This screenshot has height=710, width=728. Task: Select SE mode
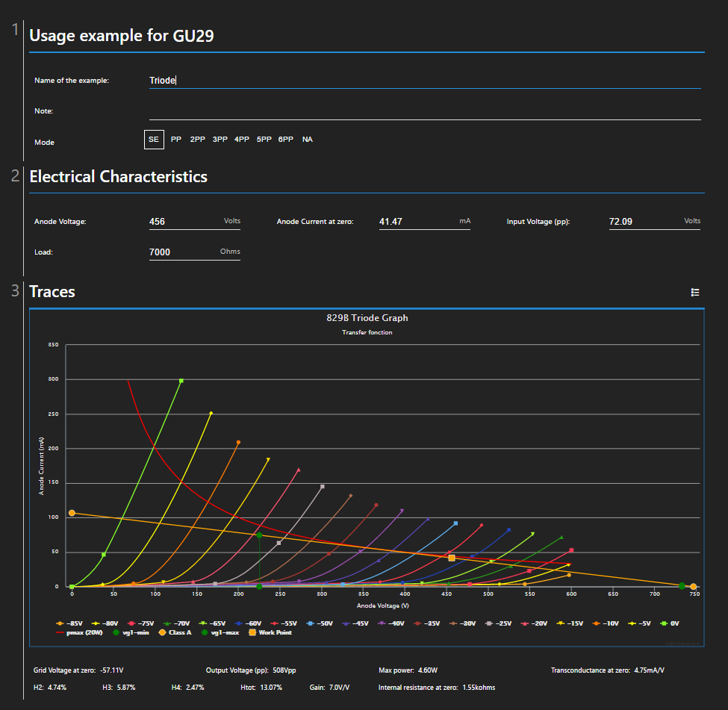click(x=154, y=140)
